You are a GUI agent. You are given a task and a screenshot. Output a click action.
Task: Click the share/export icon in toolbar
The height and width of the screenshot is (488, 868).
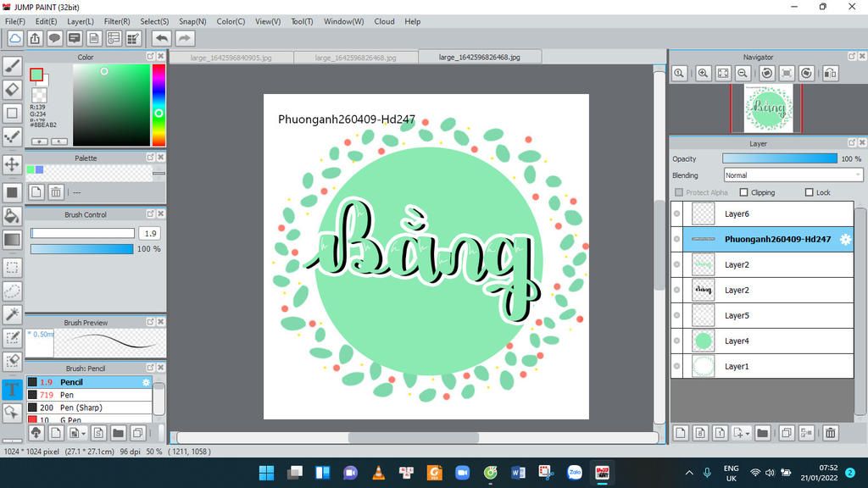pyautogui.click(x=35, y=38)
